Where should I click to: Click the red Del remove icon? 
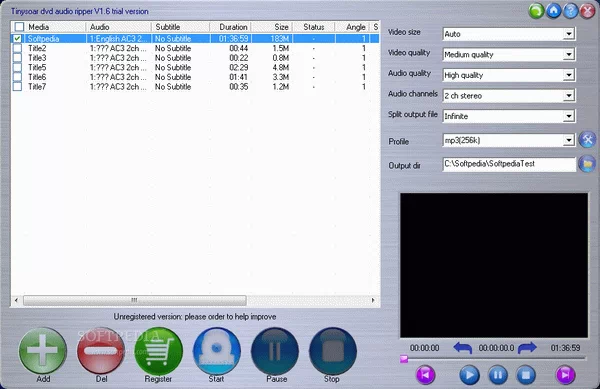point(101,351)
